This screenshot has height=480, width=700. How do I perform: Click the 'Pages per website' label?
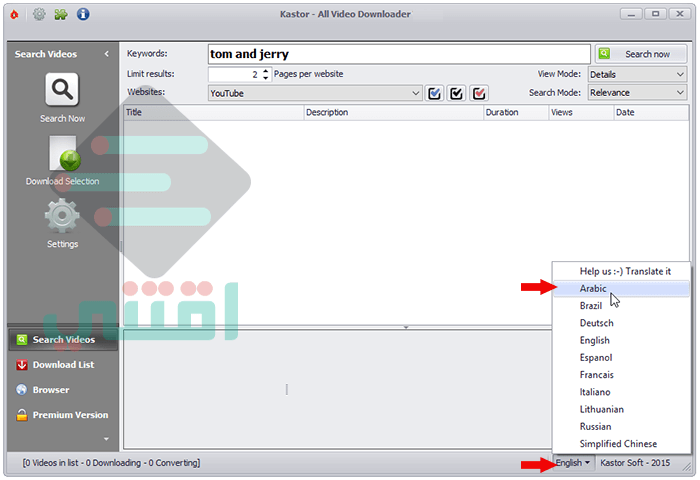click(308, 74)
